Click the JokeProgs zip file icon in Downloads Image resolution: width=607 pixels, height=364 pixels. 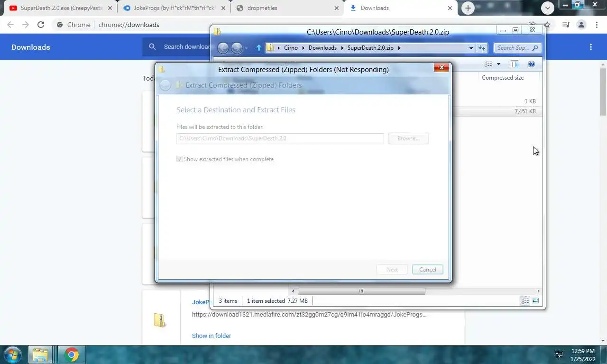tap(160, 320)
